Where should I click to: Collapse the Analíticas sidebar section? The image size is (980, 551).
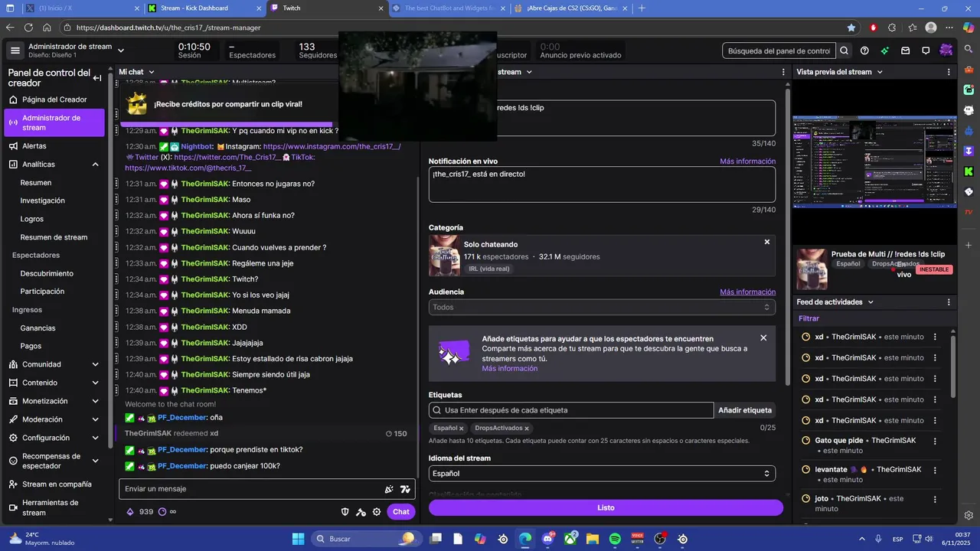click(96, 165)
